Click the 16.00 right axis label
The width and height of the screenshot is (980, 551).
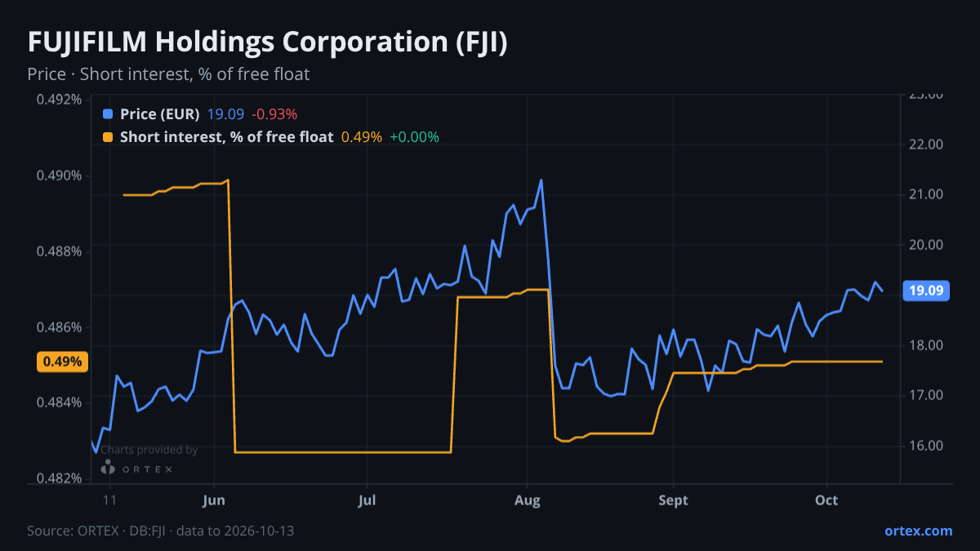(x=925, y=446)
